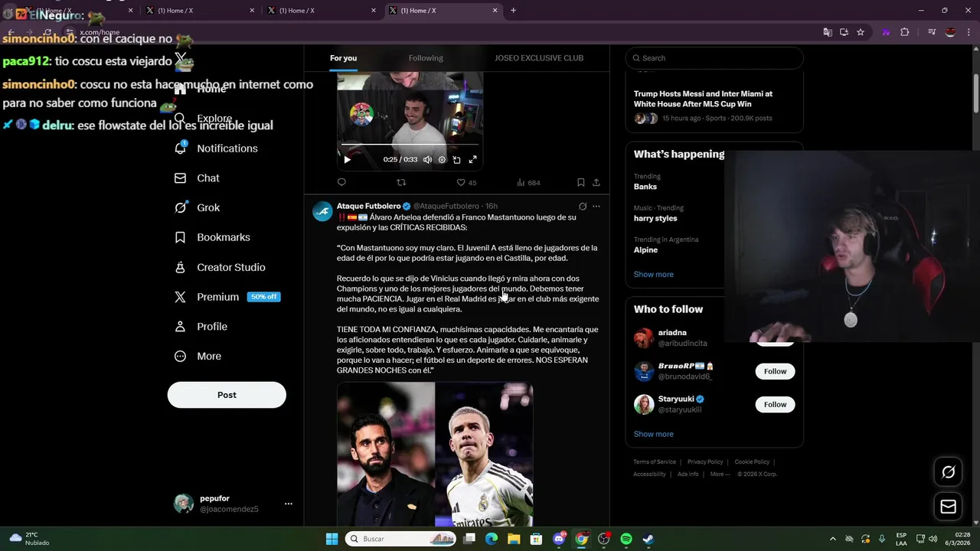Open Spotify from the taskbar
980x551 pixels.
[x=626, y=539]
